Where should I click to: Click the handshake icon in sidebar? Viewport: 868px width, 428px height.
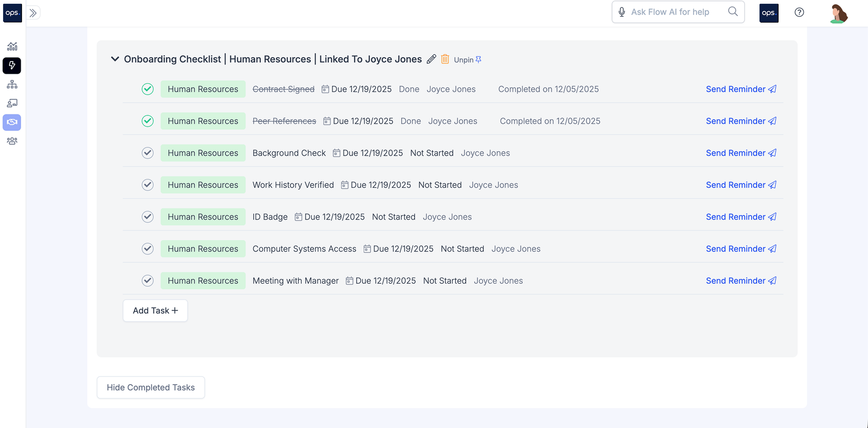12,122
